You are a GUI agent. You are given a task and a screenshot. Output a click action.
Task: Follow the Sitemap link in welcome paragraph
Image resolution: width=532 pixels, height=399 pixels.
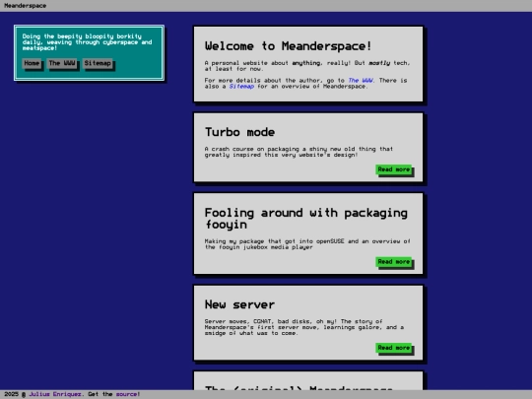(x=241, y=86)
